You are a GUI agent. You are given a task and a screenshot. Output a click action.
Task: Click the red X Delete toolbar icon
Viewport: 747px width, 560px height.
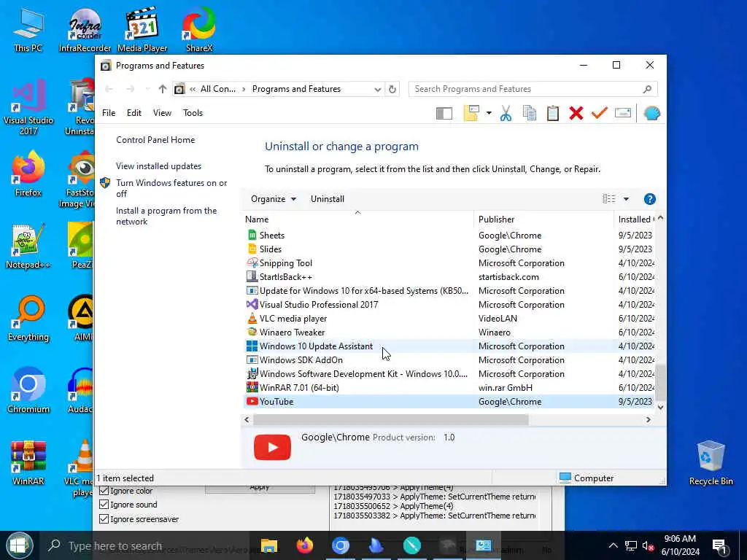[x=576, y=113]
